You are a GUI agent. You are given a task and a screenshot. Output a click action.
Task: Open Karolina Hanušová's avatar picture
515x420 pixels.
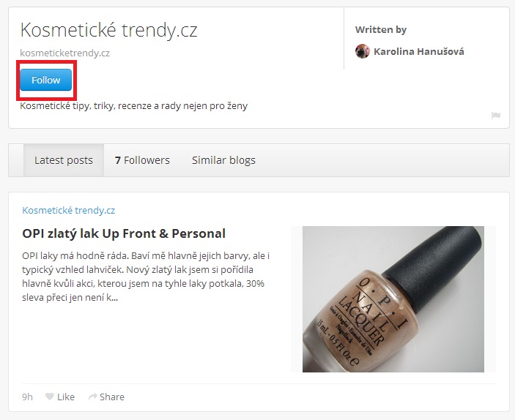pos(363,51)
